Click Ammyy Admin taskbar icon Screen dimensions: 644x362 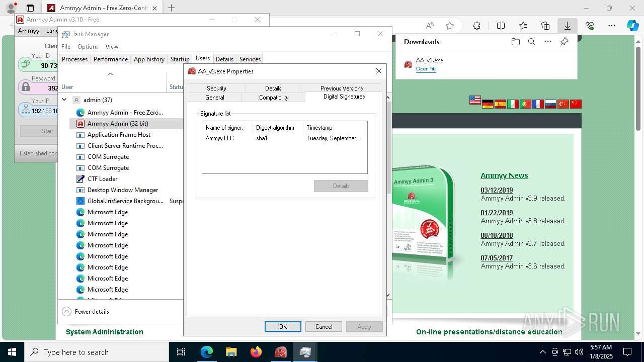281,352
